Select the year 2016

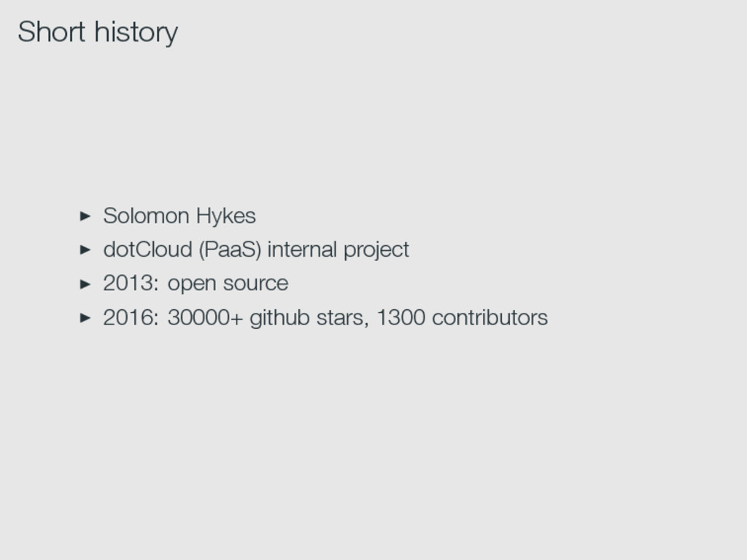click(x=131, y=318)
